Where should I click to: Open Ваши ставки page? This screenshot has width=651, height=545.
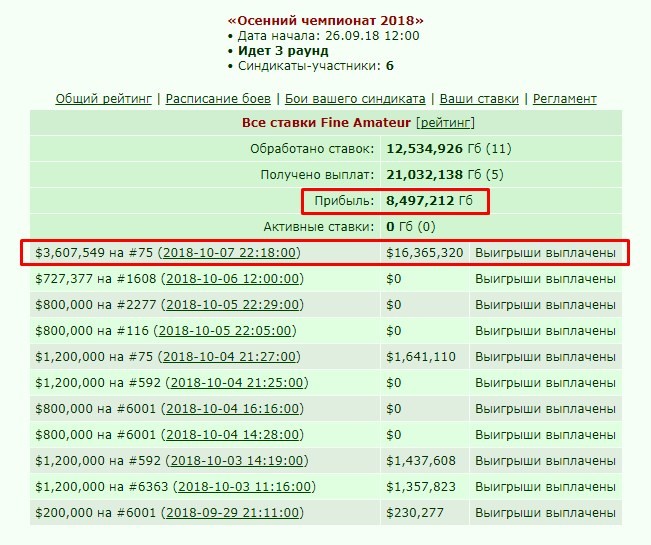[x=479, y=99]
